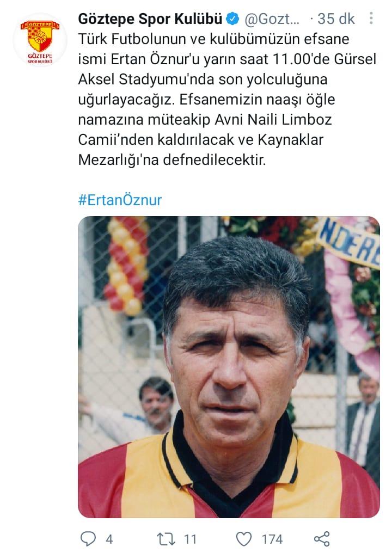Click the reply count of 4
Screen dimensions: 392x559
click(109, 539)
